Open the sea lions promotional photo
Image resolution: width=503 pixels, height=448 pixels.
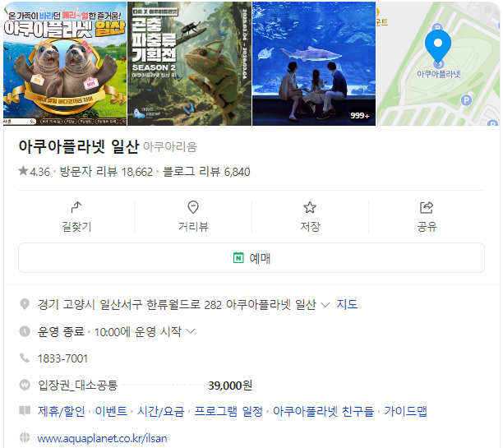coord(65,63)
